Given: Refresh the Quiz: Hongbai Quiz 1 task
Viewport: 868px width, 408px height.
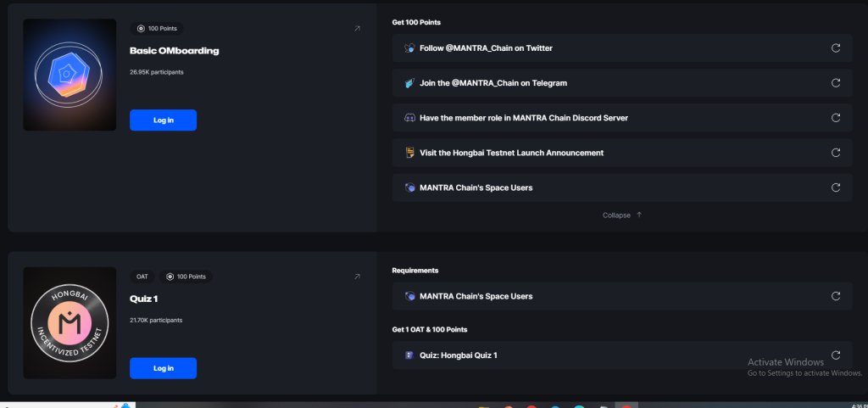Looking at the screenshot, I should point(836,355).
